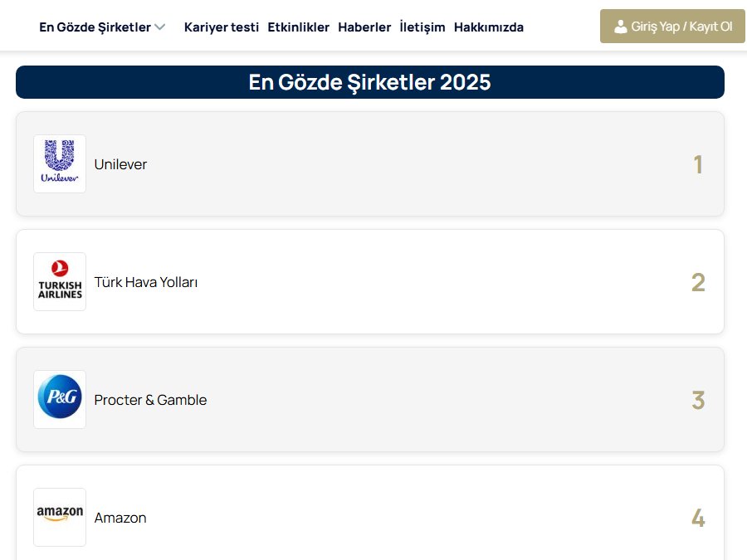This screenshot has width=747, height=560.
Task: Click the Amazon logo icon
Action: (x=60, y=517)
